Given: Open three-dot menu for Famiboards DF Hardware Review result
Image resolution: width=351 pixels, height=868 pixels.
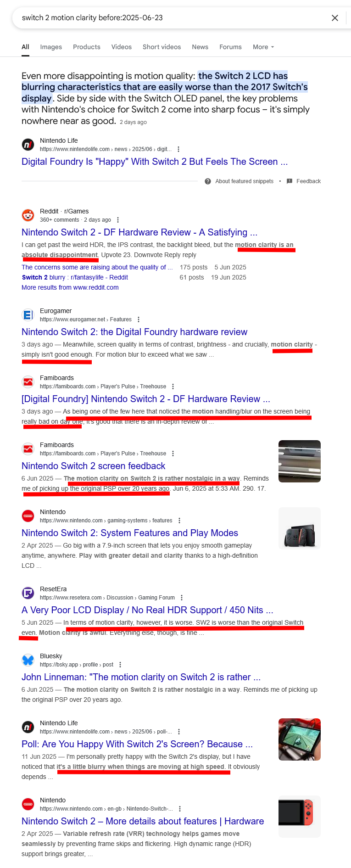Looking at the screenshot, I should tap(173, 386).
